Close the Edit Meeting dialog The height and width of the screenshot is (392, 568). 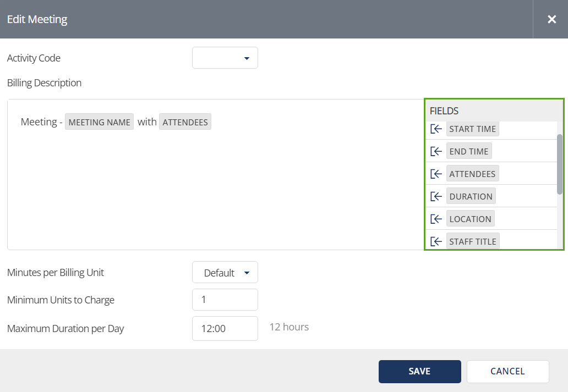(x=551, y=19)
